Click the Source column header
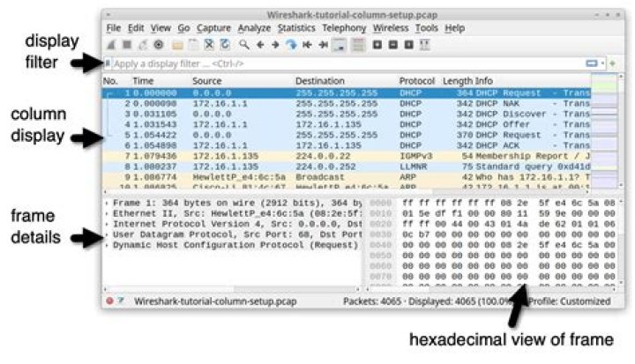635x364 pixels. (x=207, y=81)
